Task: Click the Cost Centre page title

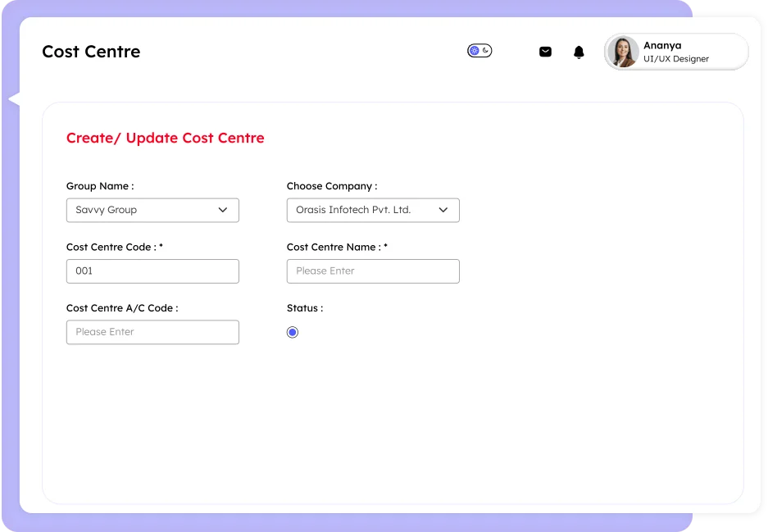Action: [91, 51]
